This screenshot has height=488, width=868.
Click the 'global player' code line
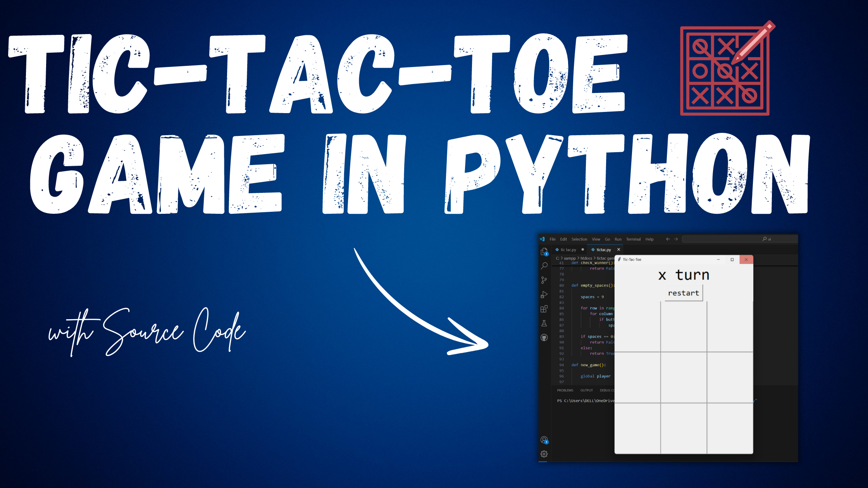pos(595,376)
